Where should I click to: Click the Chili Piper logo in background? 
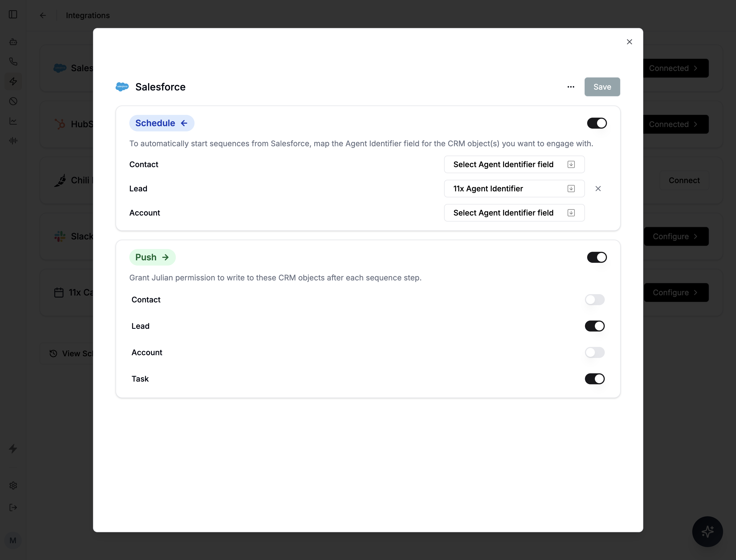(60, 180)
